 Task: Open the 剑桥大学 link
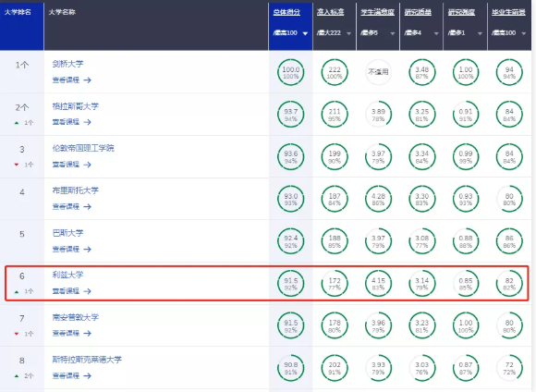click(x=67, y=64)
